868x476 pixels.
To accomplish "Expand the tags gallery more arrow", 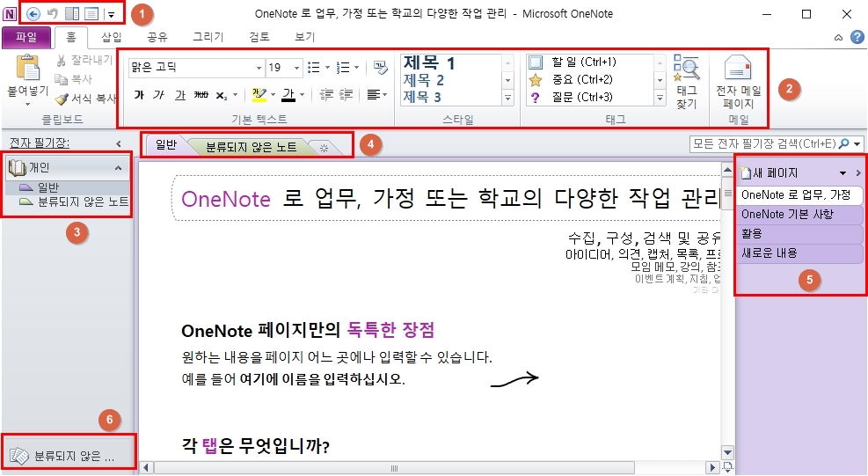I will pos(660,99).
